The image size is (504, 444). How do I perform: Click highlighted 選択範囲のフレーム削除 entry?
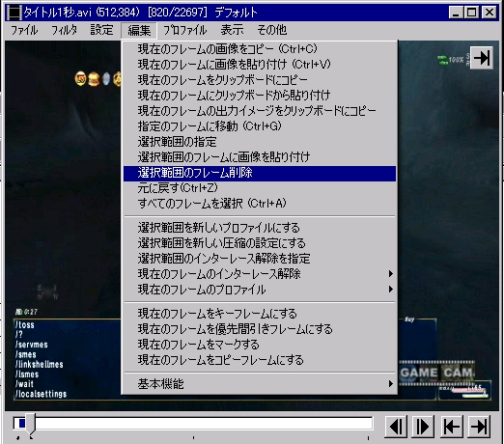[x=260, y=174]
